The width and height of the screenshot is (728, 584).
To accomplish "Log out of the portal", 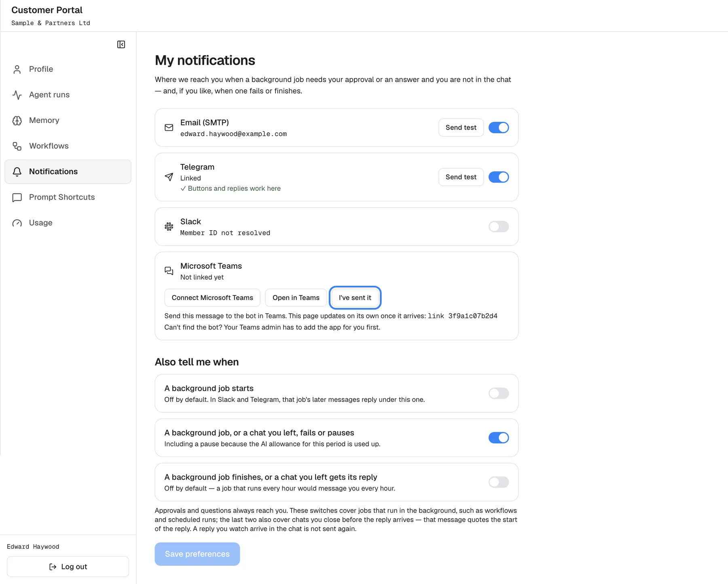I will pos(68,567).
